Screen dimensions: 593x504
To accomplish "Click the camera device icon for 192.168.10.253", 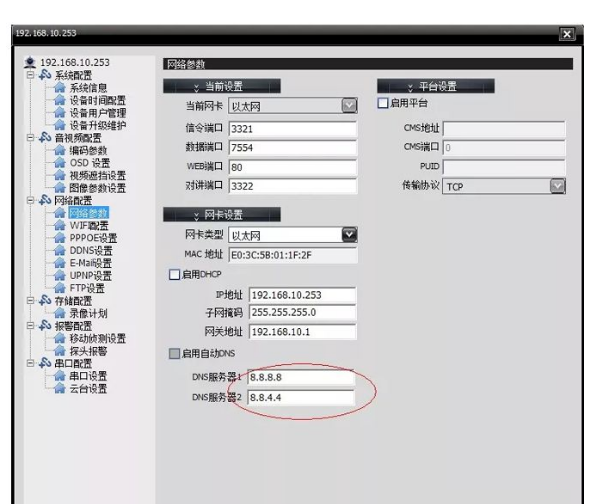I will [x=30, y=62].
